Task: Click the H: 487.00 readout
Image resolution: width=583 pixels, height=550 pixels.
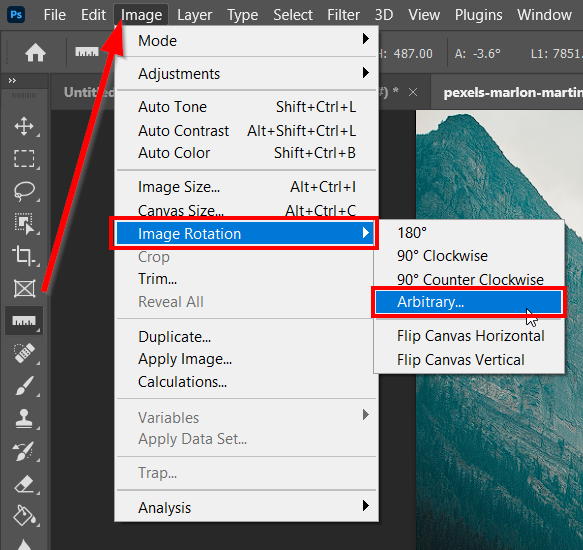Action: click(x=406, y=54)
